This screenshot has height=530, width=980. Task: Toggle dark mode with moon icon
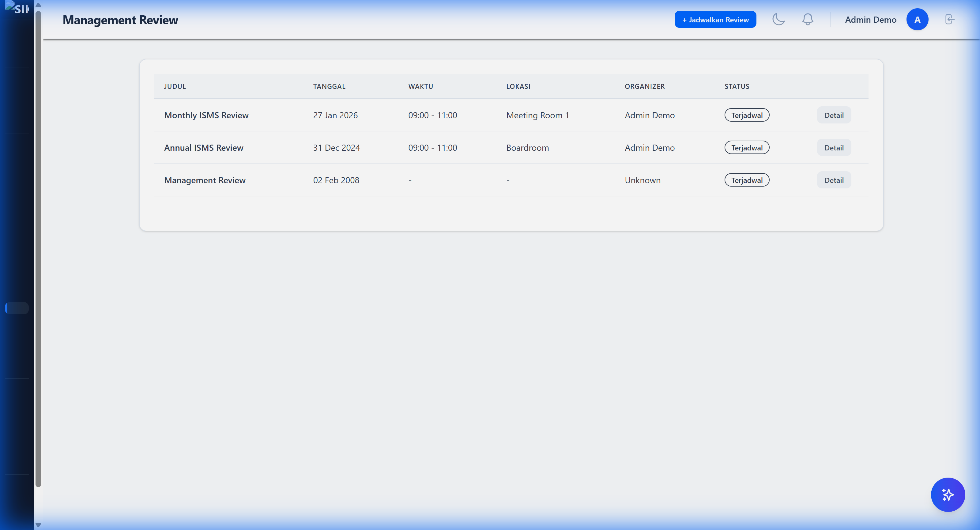tap(778, 19)
